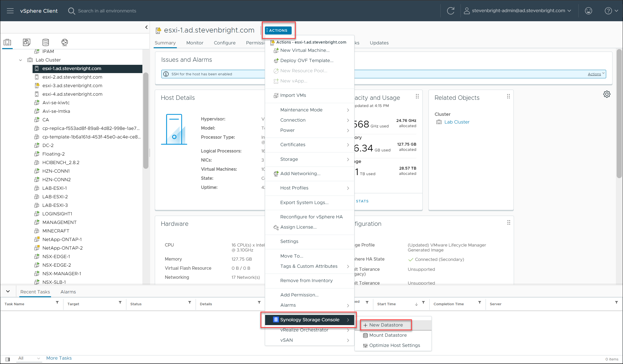
Task: Open the Lab Cluster related object link
Action: point(457,122)
